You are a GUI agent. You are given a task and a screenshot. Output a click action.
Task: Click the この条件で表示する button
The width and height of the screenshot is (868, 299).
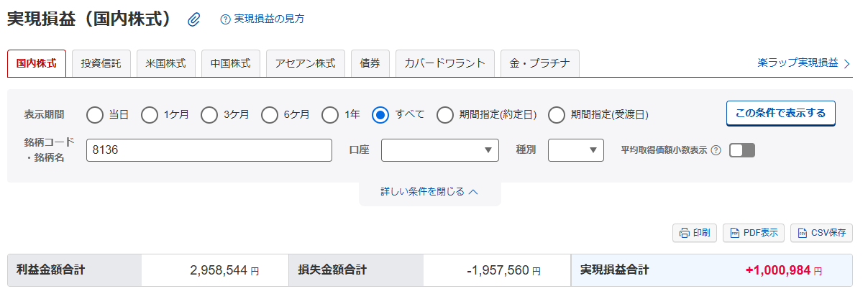tap(780, 114)
